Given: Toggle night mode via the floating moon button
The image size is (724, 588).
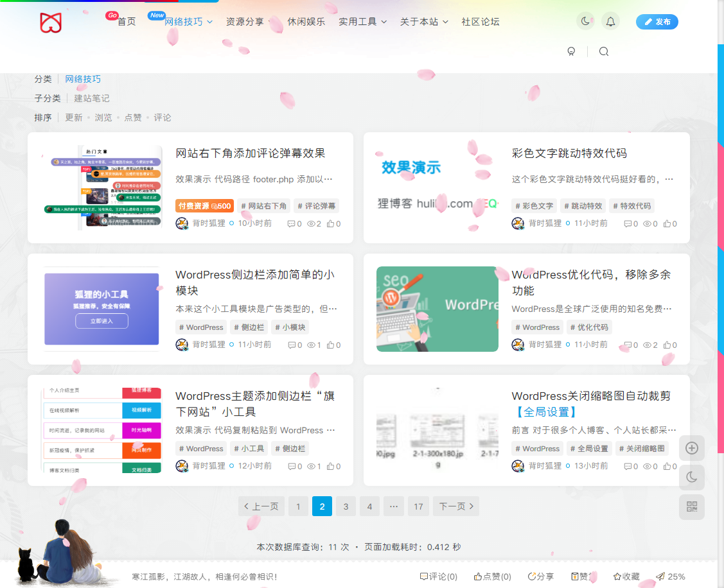Looking at the screenshot, I should [x=692, y=478].
